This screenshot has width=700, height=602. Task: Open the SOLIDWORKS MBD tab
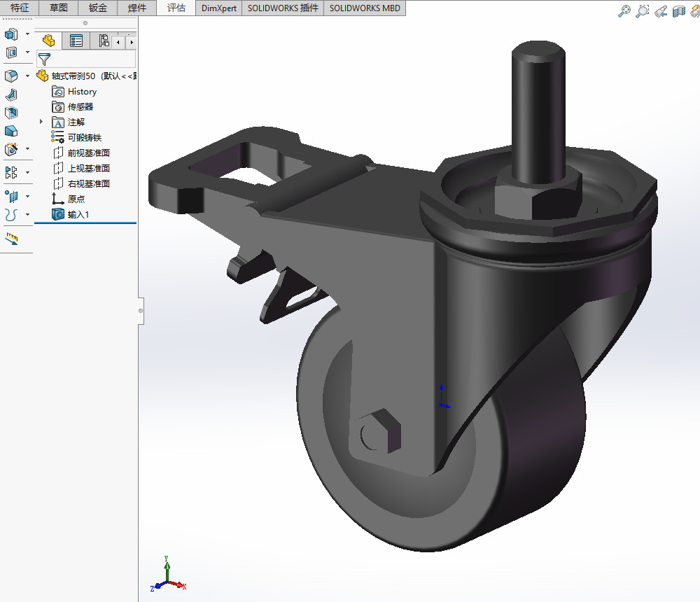[x=365, y=8]
